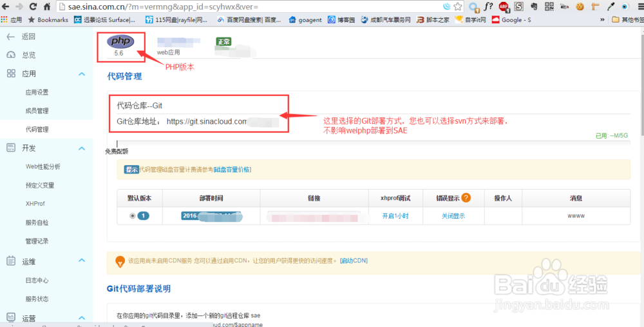This screenshot has width=644, height=327.
Task: Click the signpost extension icon in toolbar
Action: click(x=596, y=6)
